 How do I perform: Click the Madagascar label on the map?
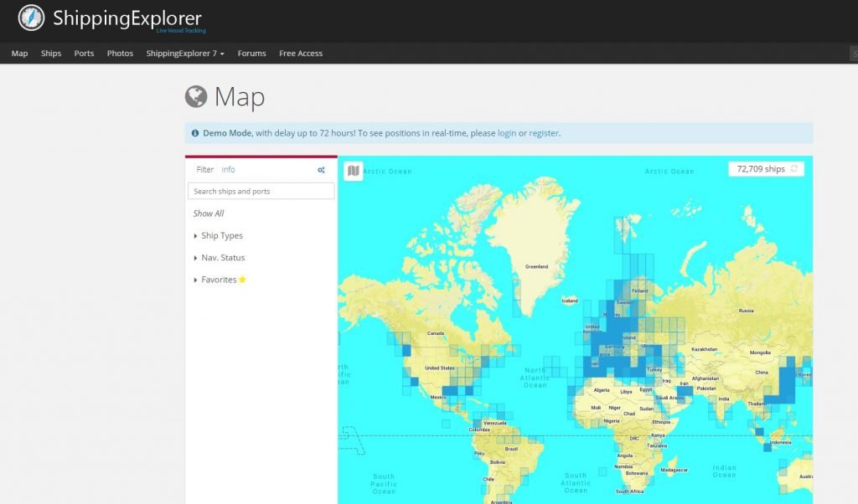tap(675, 471)
